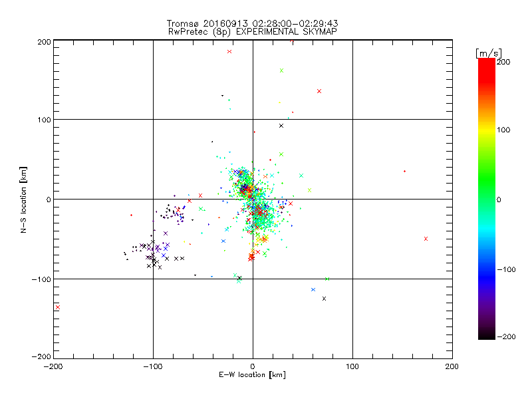Click the 'N-S location [km]' axis label

pyautogui.click(x=23, y=199)
